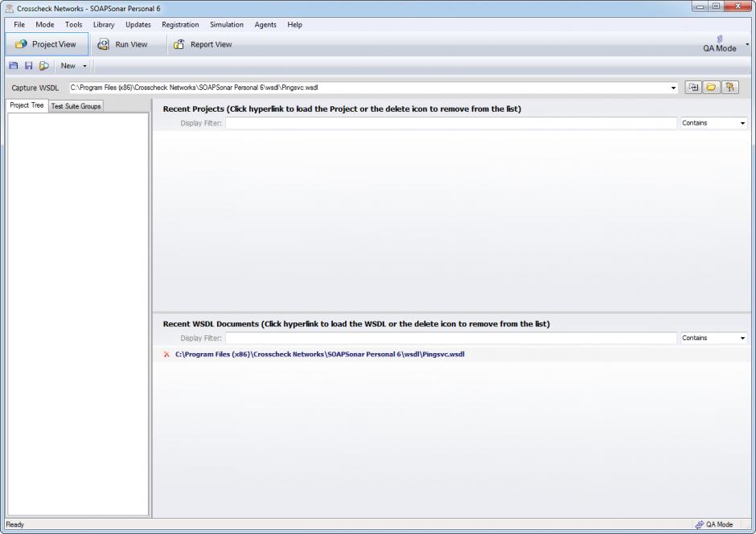
Task: Open the Help menu
Action: tap(294, 25)
